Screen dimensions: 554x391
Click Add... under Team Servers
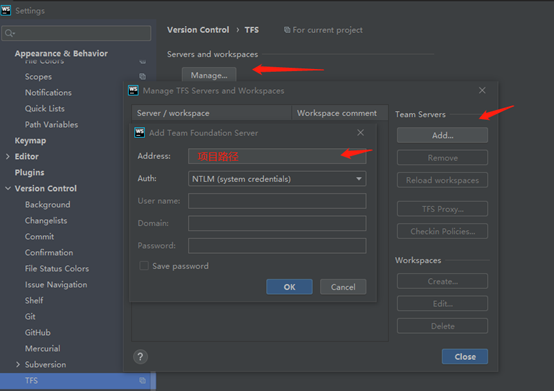point(442,135)
